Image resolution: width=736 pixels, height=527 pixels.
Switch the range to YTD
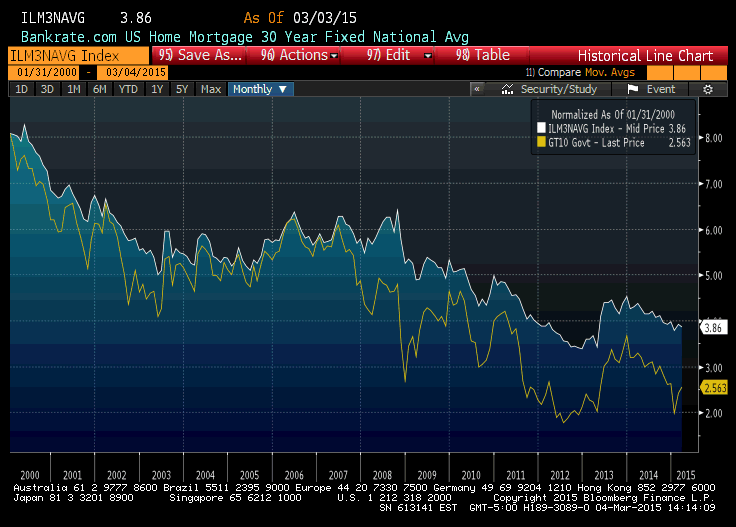click(x=128, y=89)
